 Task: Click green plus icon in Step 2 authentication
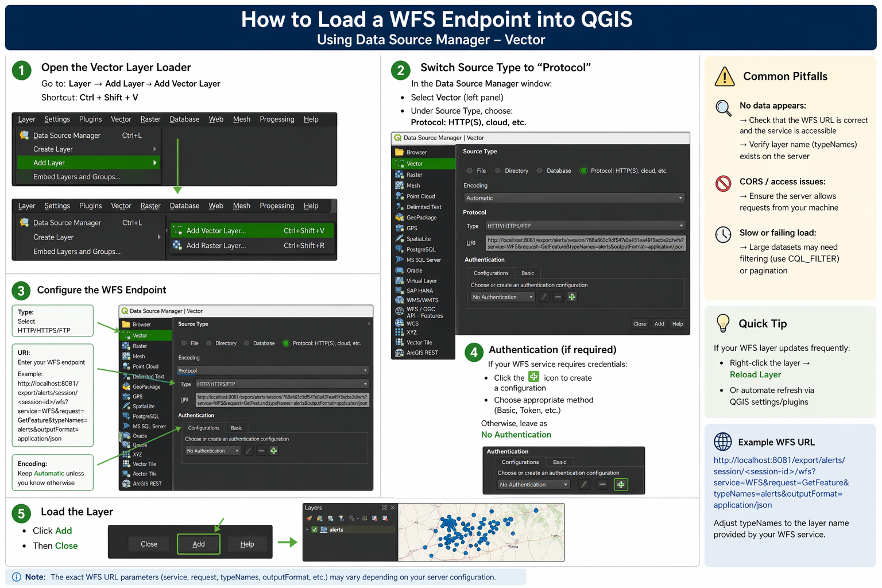point(572,297)
